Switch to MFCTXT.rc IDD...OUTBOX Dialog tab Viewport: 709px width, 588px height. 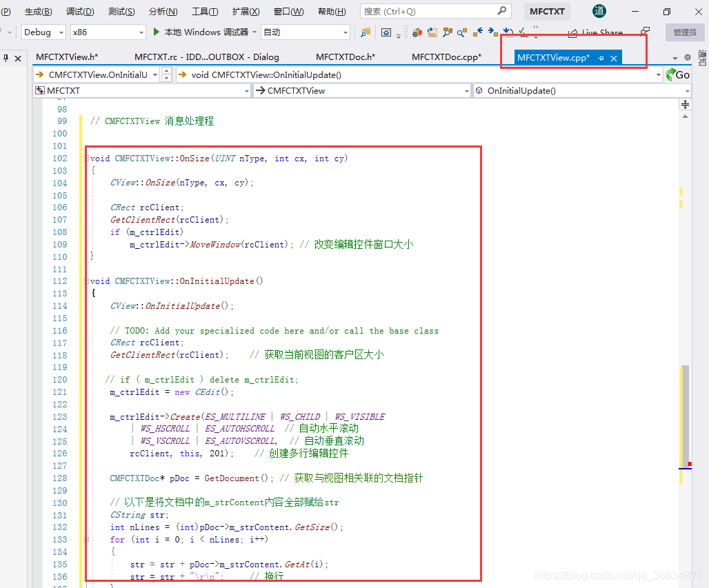coord(207,57)
